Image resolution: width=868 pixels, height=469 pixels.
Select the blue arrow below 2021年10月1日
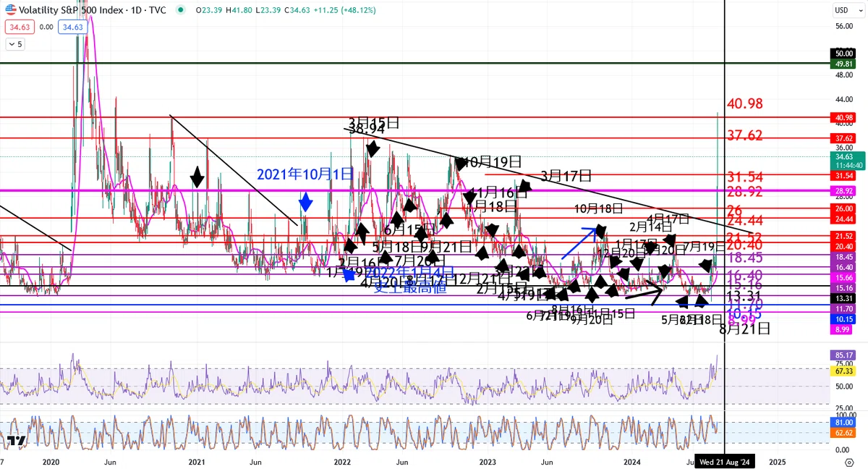click(305, 202)
